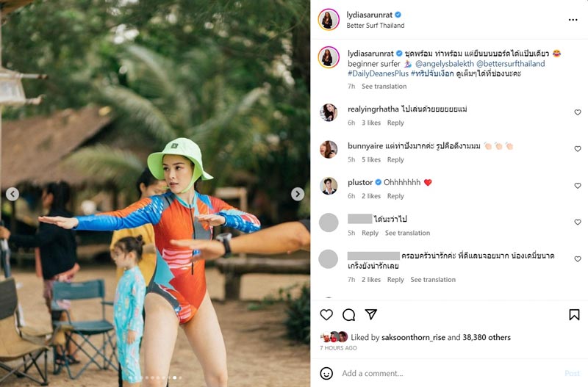Click into the Add a comment field
Image resolution: width=588 pixels, height=387 pixels.
(x=441, y=373)
